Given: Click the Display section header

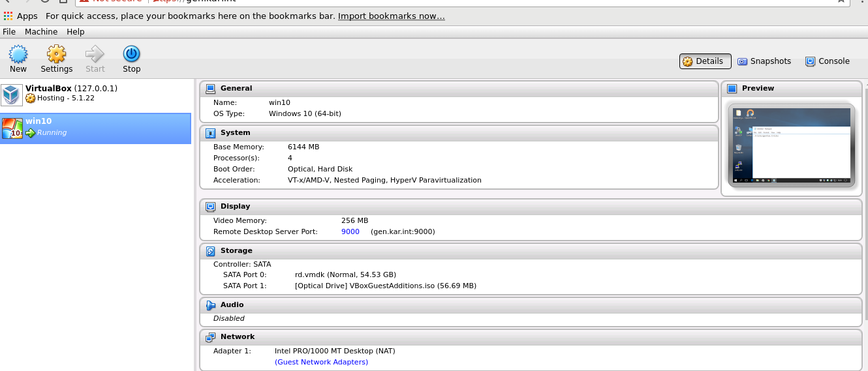Looking at the screenshot, I should tap(531, 207).
